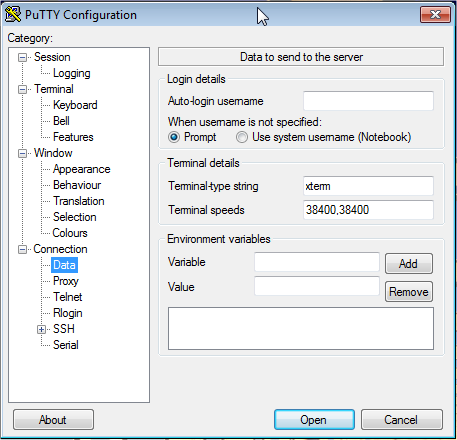Select Colours in the category tree
The image size is (457, 440).
70,233
